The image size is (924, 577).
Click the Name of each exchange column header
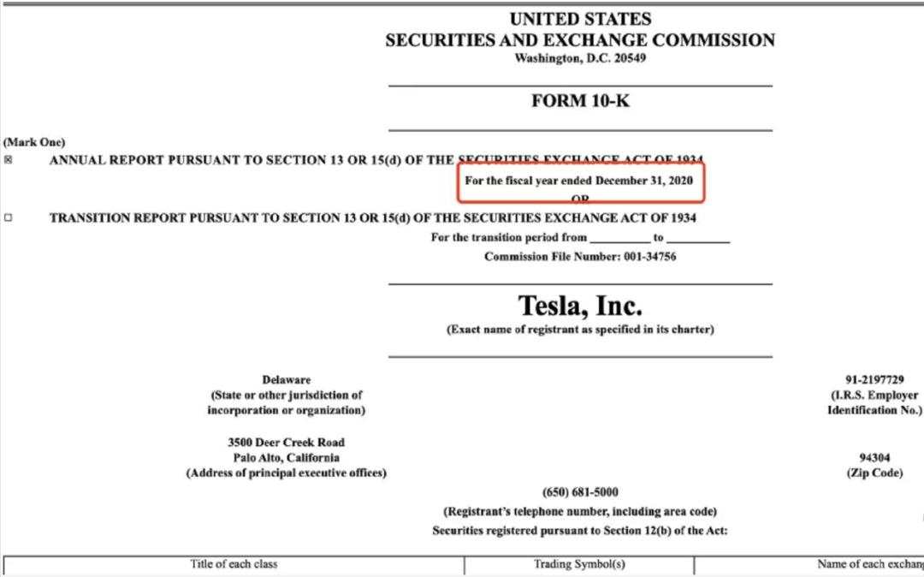870,564
